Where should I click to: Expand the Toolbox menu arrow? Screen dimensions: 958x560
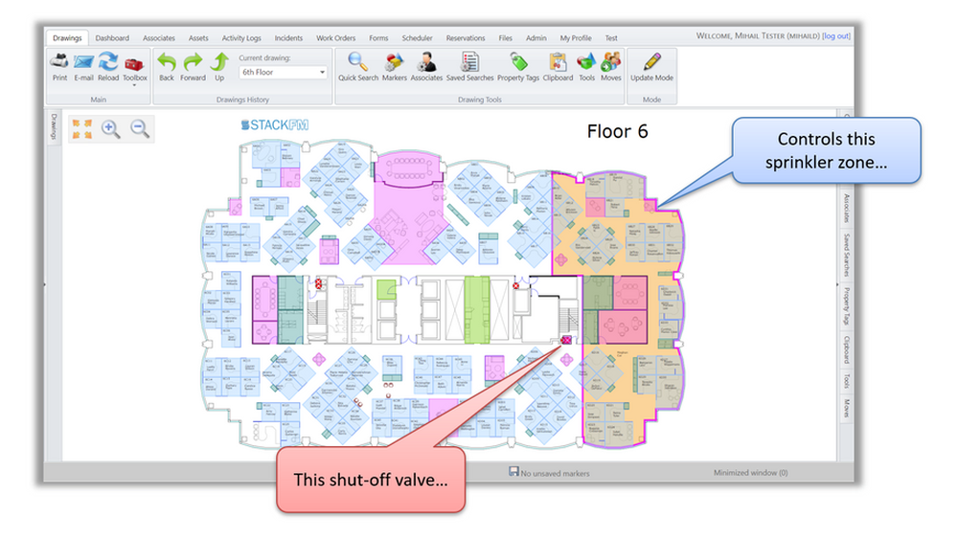(135, 86)
